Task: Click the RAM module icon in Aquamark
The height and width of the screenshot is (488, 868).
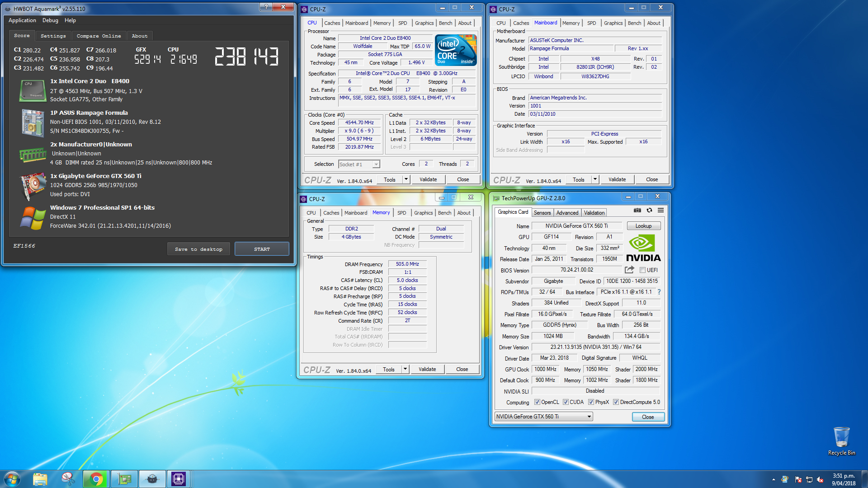Action: pyautogui.click(x=33, y=155)
